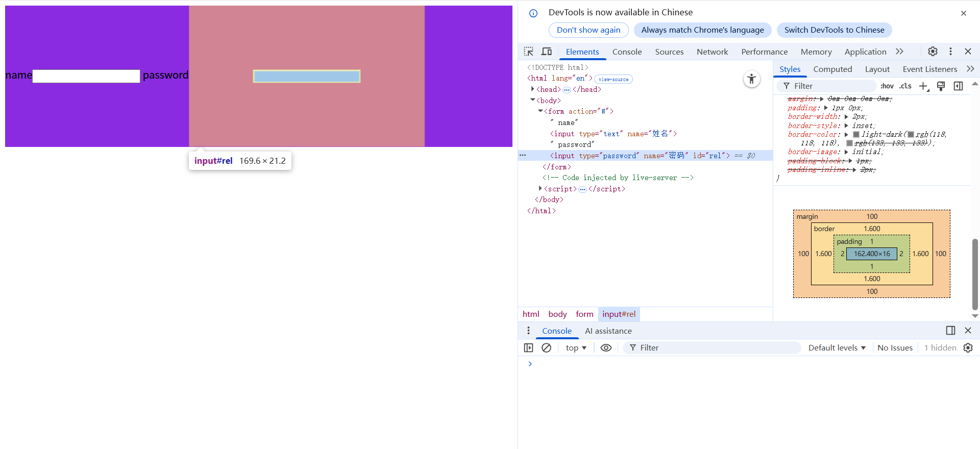Open the Performance tab
The height and width of the screenshot is (449, 980).
764,52
